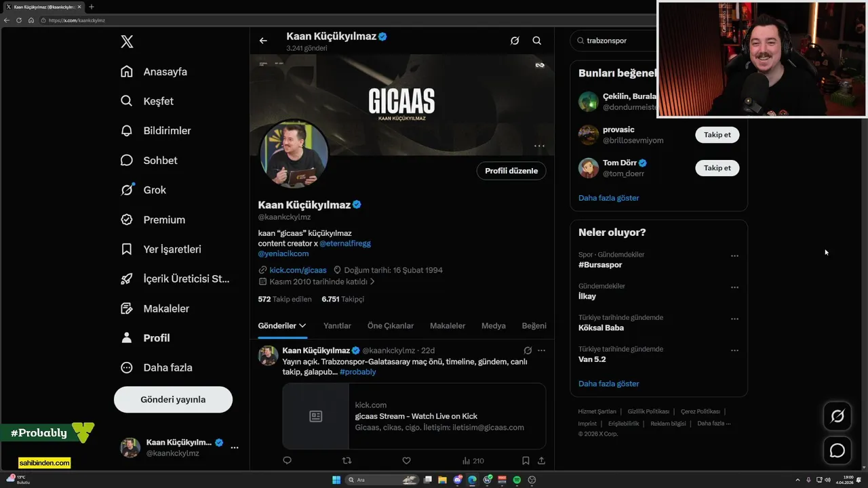868x488 pixels.
Task: Repost the Trabzonspor-Galatasaray post
Action: tap(347, 461)
